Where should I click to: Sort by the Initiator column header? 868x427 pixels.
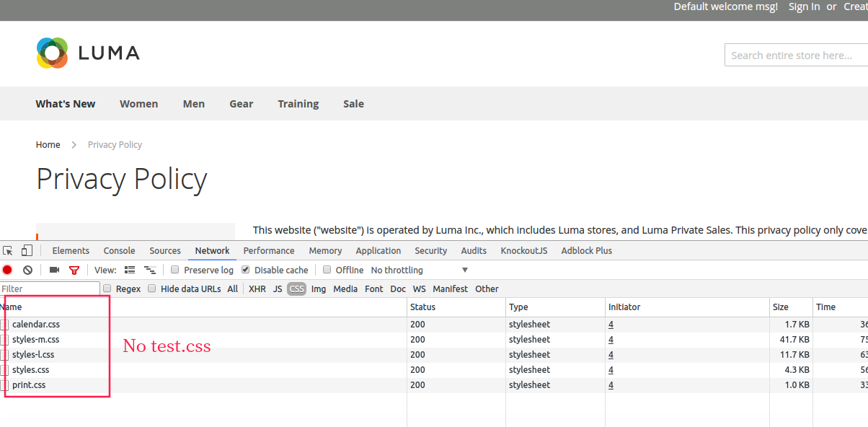688,307
